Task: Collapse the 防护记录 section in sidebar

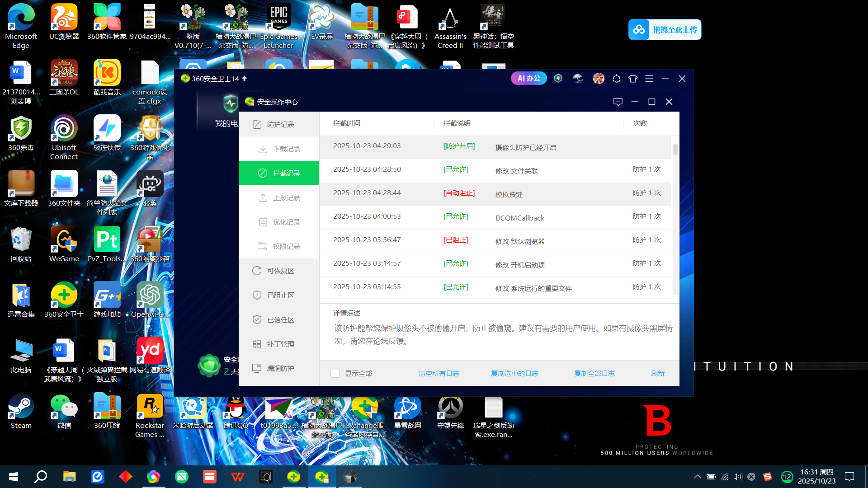Action: tap(279, 124)
